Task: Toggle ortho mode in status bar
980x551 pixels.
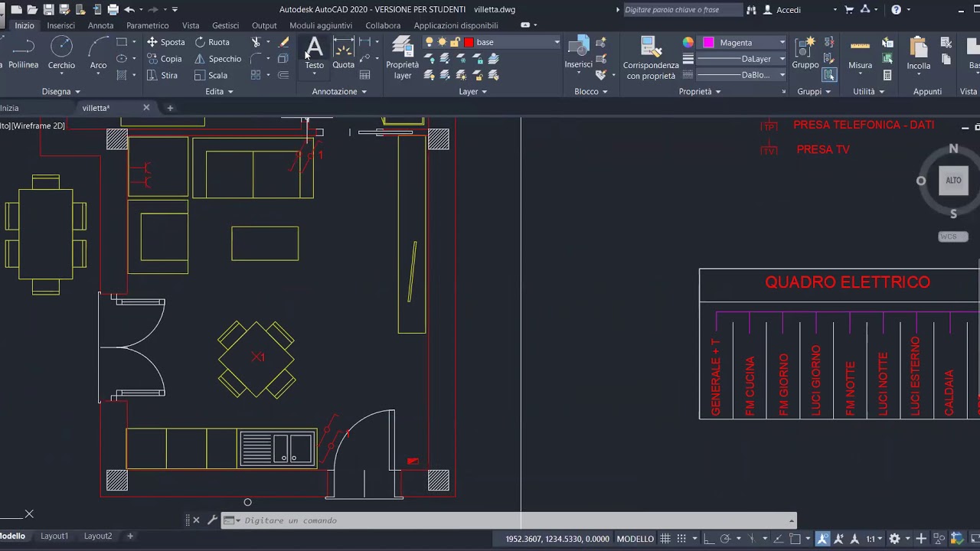Action: click(x=709, y=539)
